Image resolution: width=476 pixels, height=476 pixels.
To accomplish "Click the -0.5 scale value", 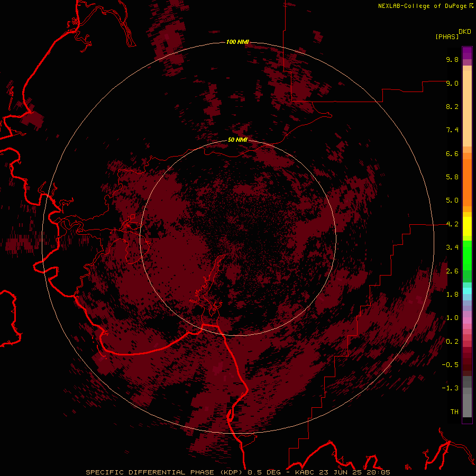I will coord(450,365).
